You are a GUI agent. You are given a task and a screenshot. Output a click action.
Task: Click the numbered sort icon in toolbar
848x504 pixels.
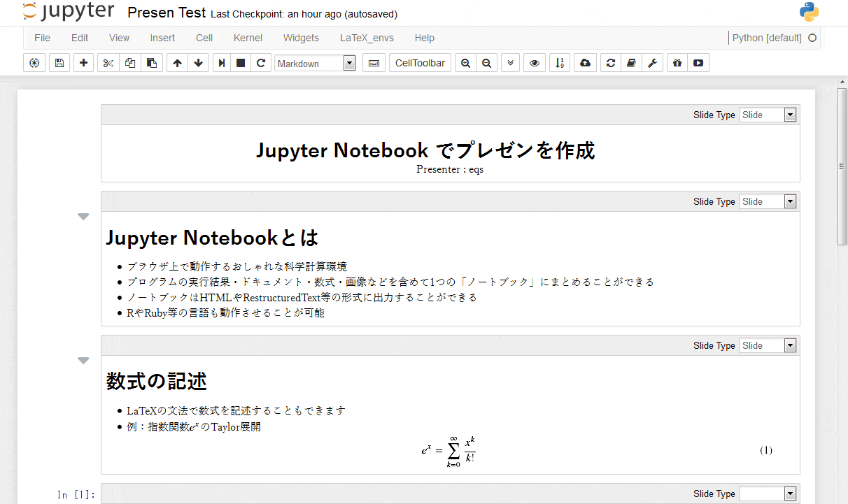click(559, 63)
